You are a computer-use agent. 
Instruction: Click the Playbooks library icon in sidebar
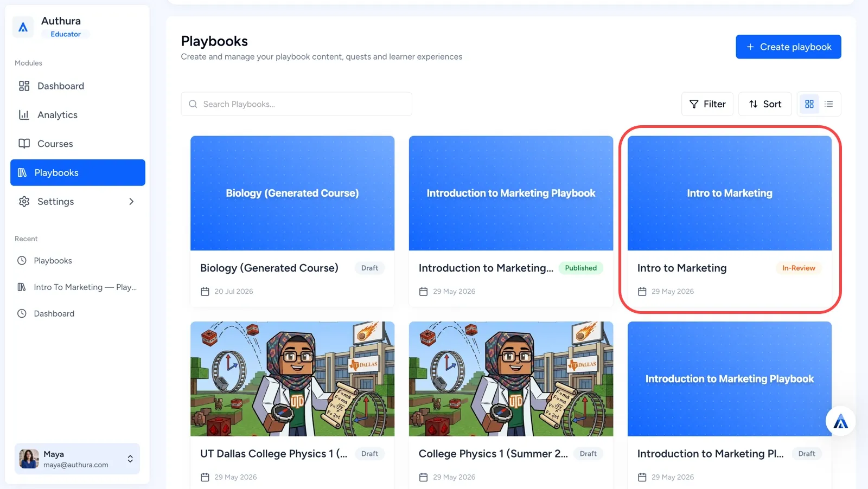pyautogui.click(x=22, y=172)
